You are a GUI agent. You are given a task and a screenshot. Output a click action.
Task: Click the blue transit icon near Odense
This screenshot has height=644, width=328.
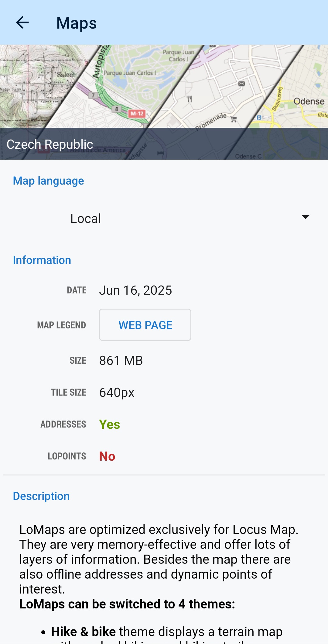tap(259, 117)
